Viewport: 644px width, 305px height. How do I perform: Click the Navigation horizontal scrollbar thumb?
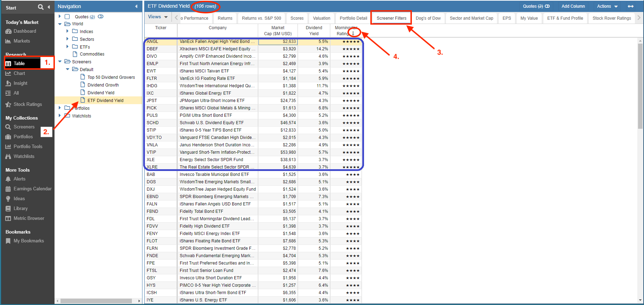click(96, 301)
